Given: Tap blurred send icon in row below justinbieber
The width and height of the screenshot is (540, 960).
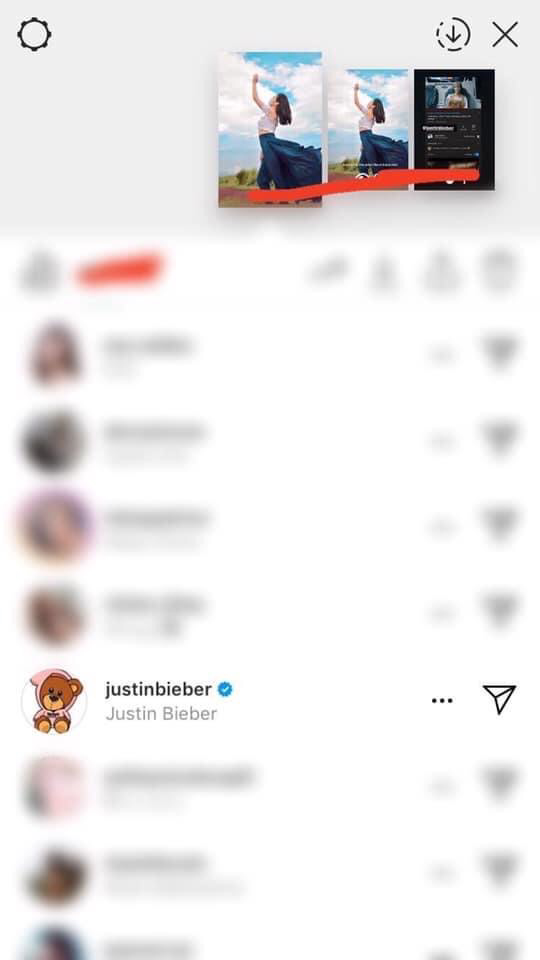Looking at the screenshot, I should tap(500, 785).
